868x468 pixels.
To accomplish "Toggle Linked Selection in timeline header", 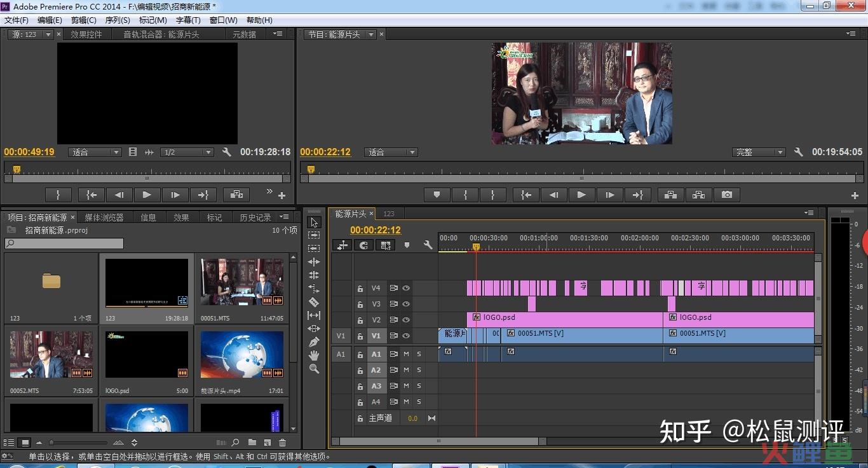I will [386, 245].
